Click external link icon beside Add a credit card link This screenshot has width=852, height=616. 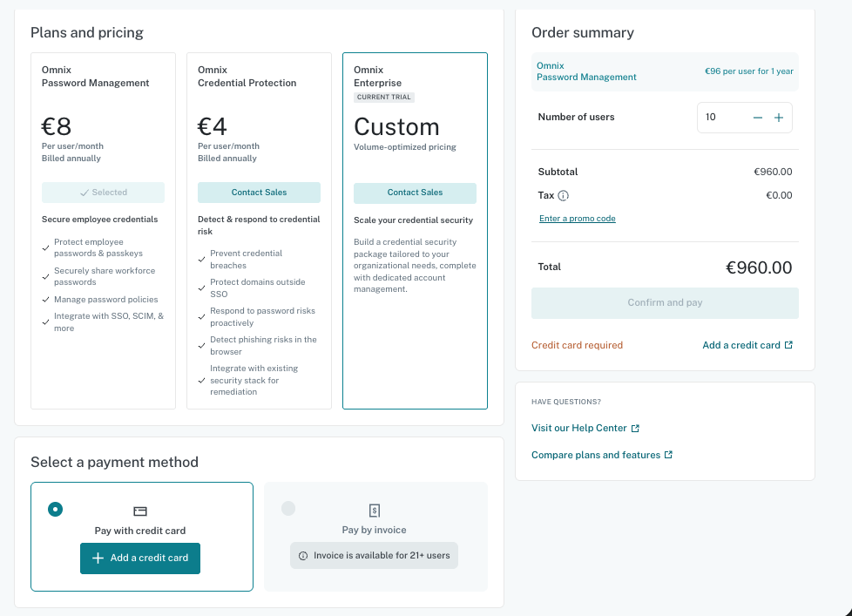click(x=788, y=345)
